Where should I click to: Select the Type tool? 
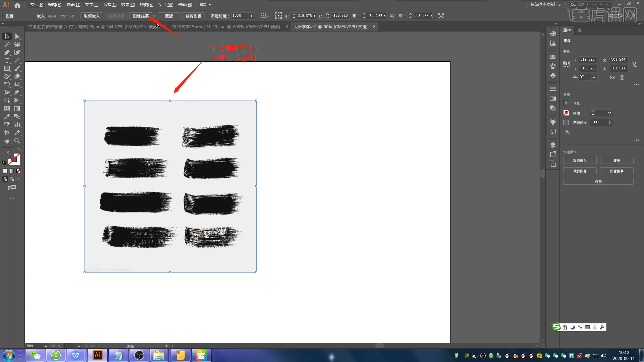pos(7,60)
